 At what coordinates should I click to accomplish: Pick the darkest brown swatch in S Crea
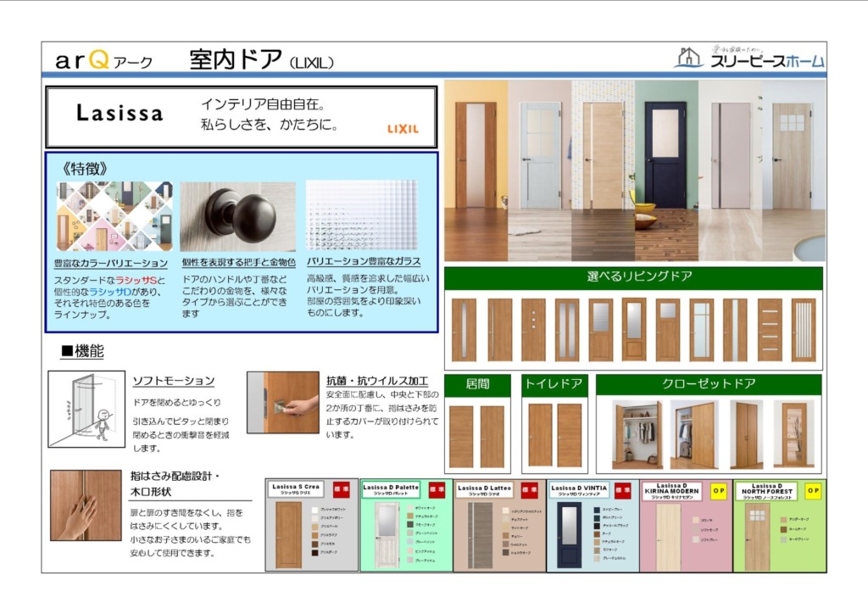pos(315,552)
